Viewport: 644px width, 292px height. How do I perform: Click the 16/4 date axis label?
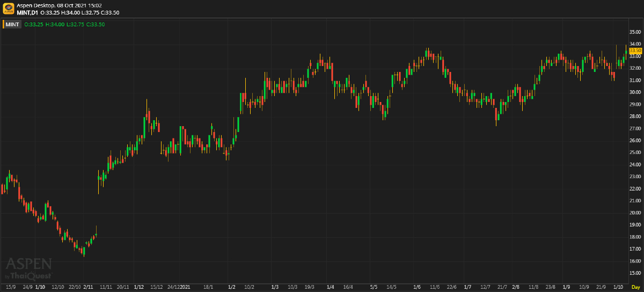pyautogui.click(x=348, y=287)
